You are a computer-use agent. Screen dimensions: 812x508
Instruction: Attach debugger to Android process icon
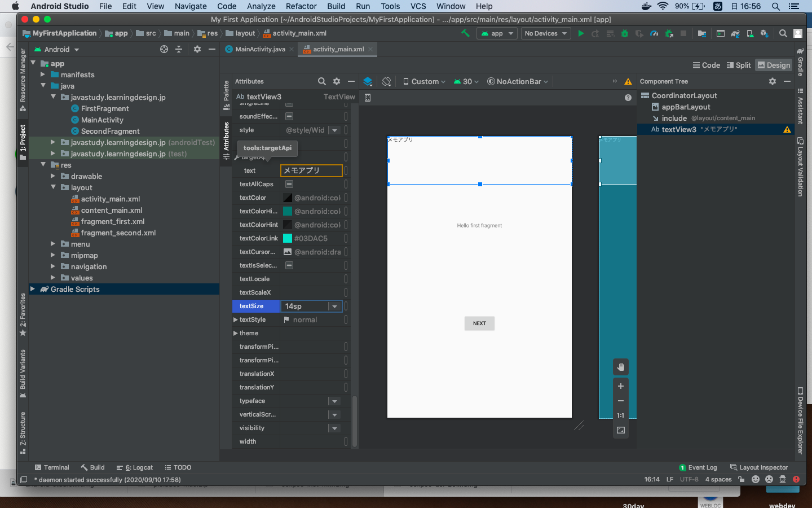coord(669,33)
